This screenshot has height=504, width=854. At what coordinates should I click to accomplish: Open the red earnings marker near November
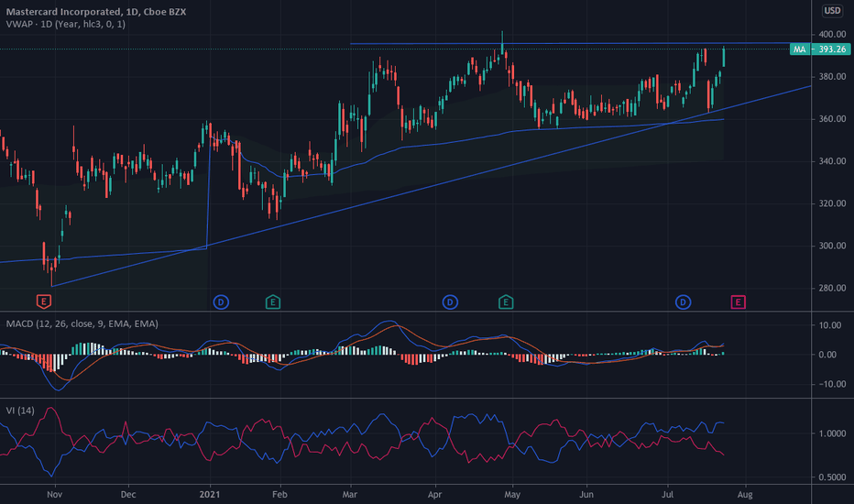pyautogui.click(x=44, y=301)
